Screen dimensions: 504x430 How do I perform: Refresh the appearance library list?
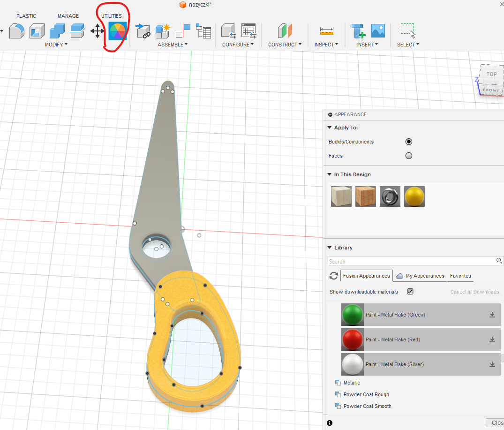pos(333,276)
